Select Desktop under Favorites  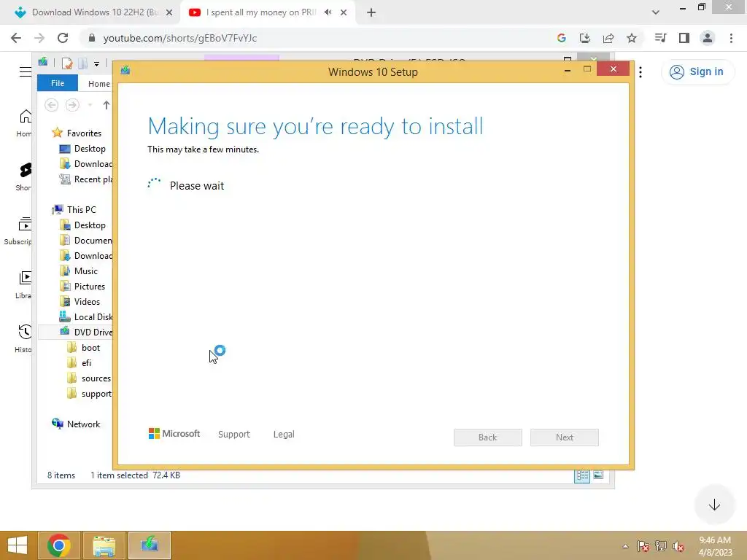82,149
